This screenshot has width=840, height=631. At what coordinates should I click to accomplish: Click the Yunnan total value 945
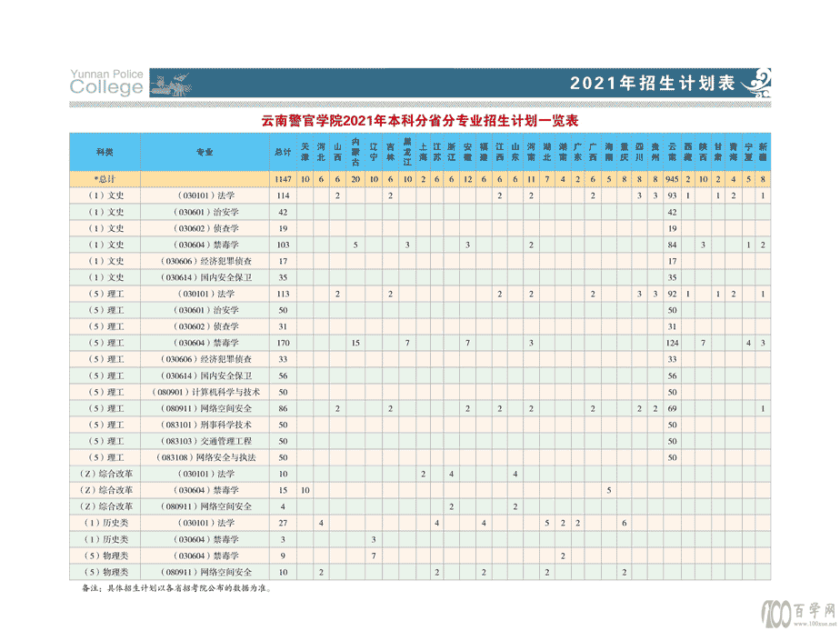point(673,179)
